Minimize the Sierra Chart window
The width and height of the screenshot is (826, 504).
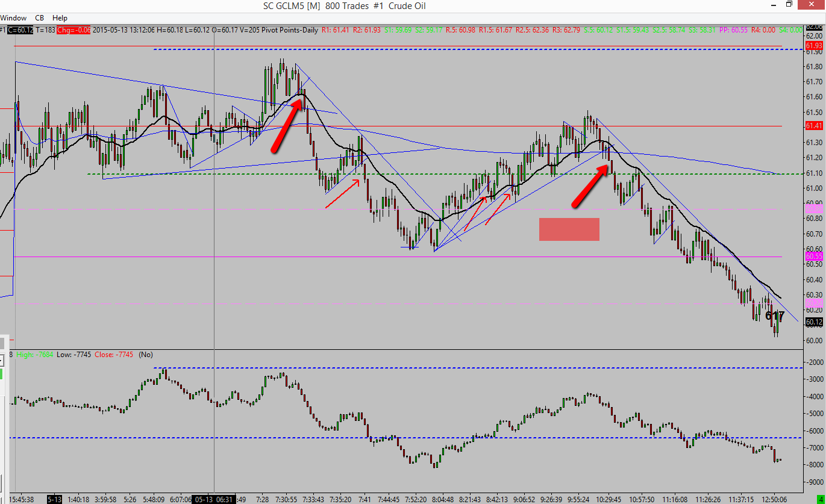pyautogui.click(x=774, y=4)
